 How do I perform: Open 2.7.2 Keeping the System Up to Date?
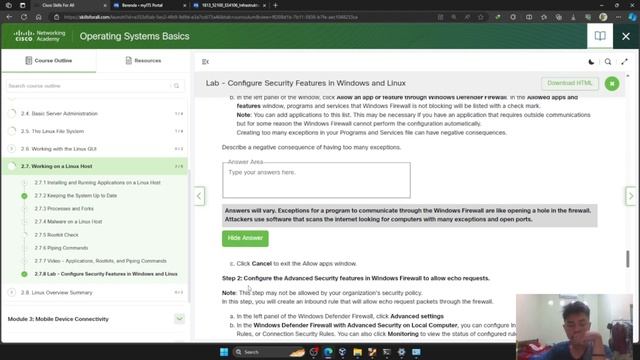click(x=76, y=196)
